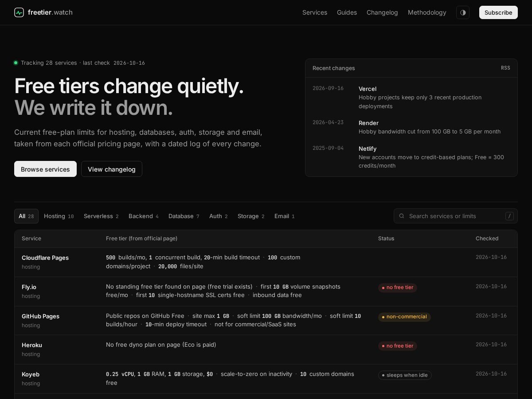The width and height of the screenshot is (532, 399).
Task: Click Cloudflare Pages checked date
Action: [x=491, y=257]
